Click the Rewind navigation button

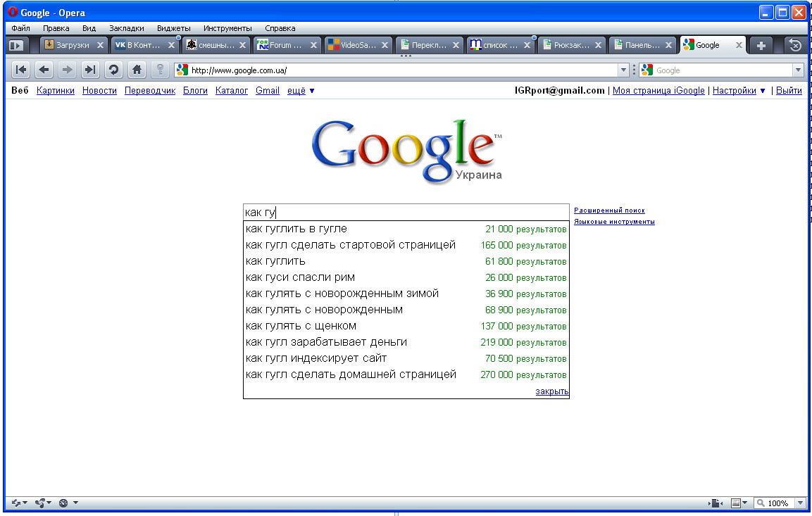20,70
